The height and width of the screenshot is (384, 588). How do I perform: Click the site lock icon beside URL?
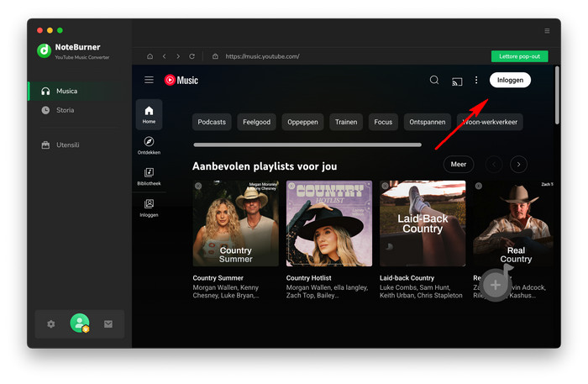click(x=215, y=56)
